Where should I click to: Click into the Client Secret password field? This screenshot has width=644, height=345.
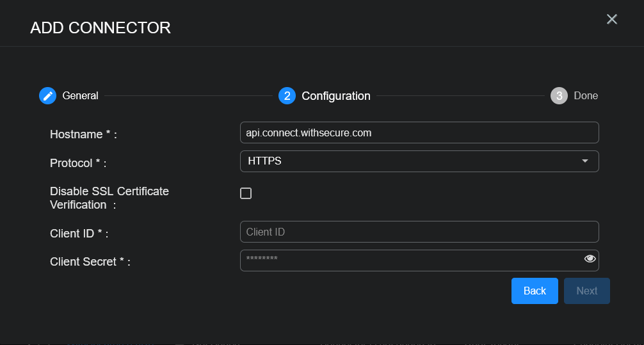tap(410, 260)
